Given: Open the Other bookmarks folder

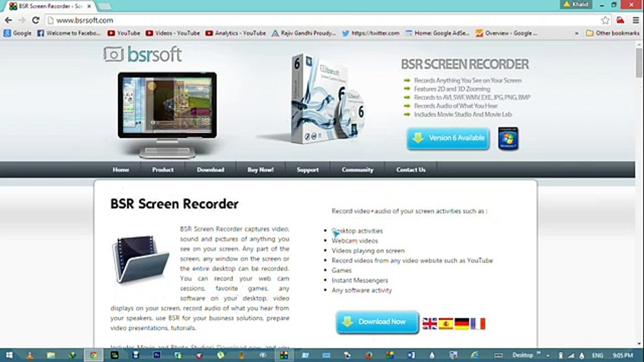Looking at the screenshot, I should click(612, 33).
